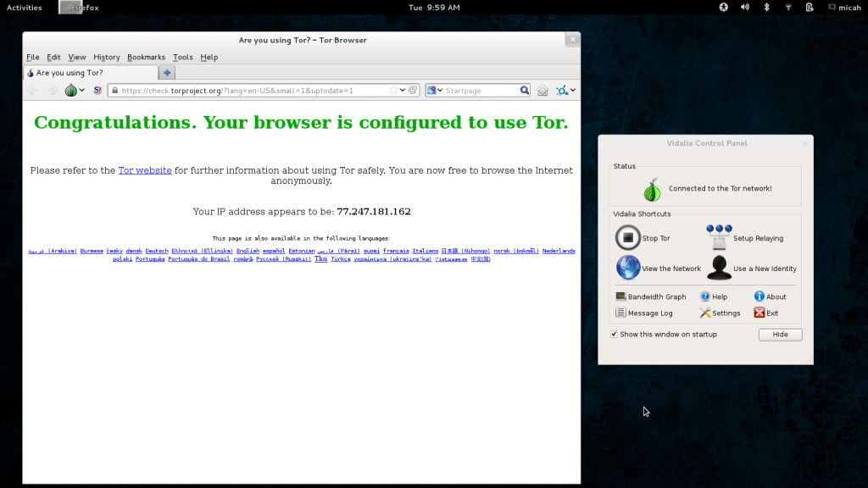Click the magnifier search icon

[524, 90]
